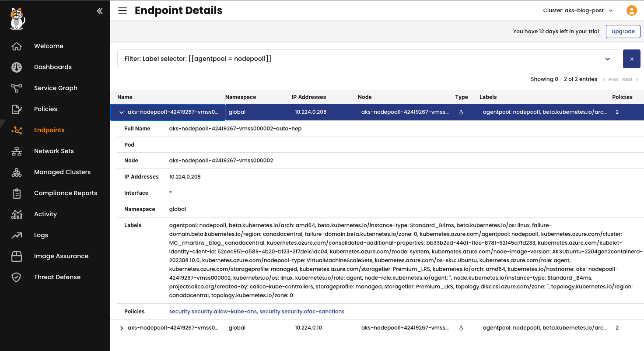Click the Interface value asterisk

coord(171,193)
